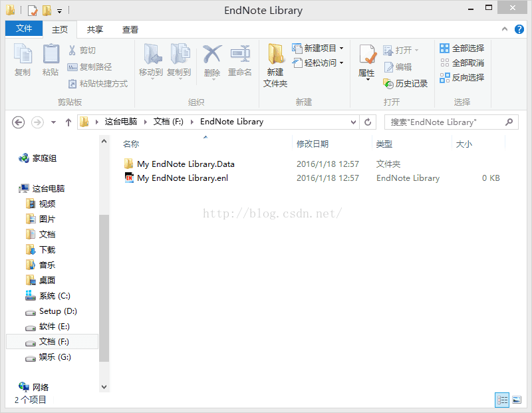Sort by the Name (名称) column
Viewport: 532px width, 413px height.
[x=131, y=144]
